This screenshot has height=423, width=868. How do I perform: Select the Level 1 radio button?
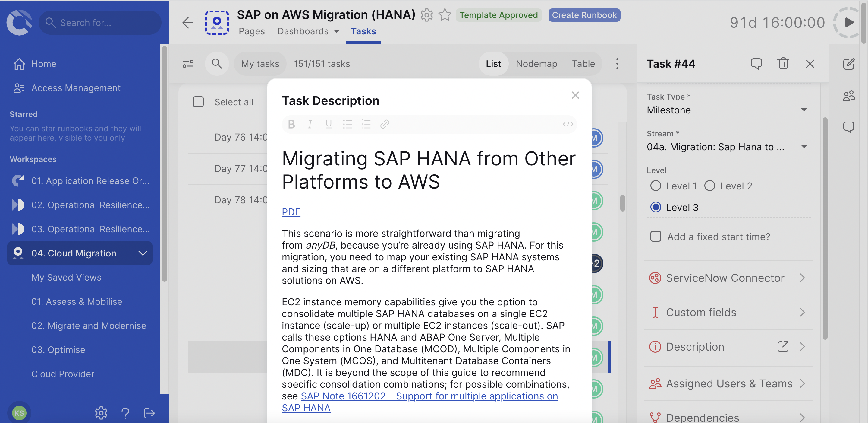pos(656,186)
